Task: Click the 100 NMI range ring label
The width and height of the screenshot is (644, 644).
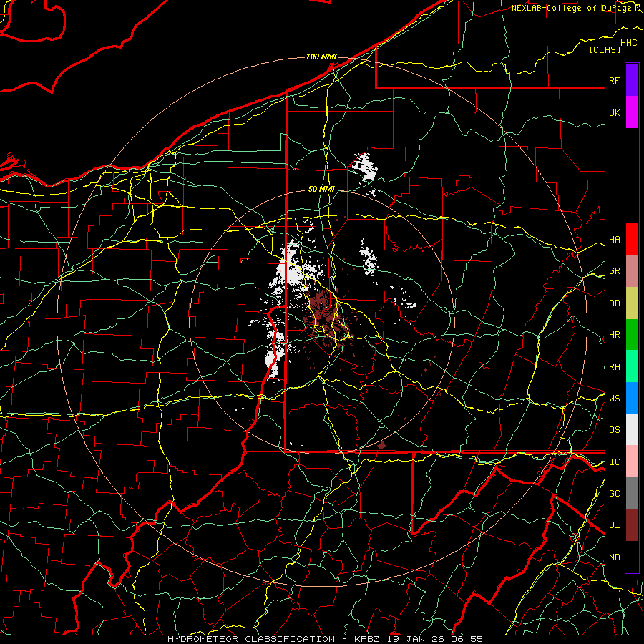Action: click(321, 57)
